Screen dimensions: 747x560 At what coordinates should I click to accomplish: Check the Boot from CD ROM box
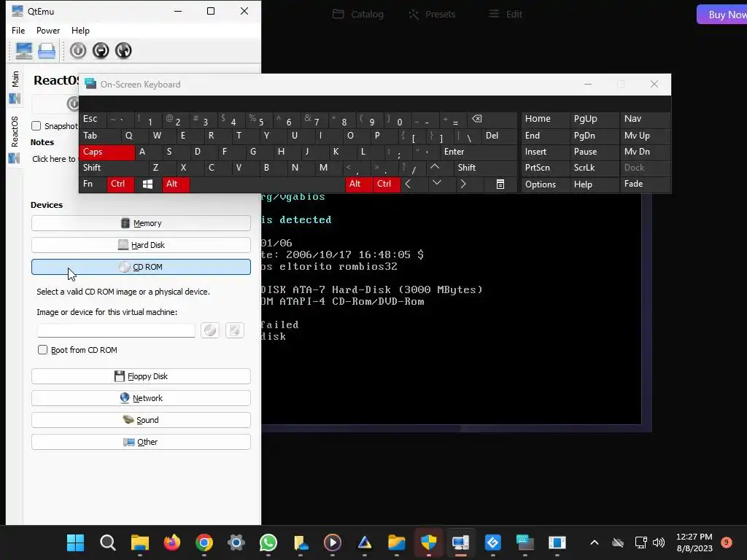(x=42, y=350)
